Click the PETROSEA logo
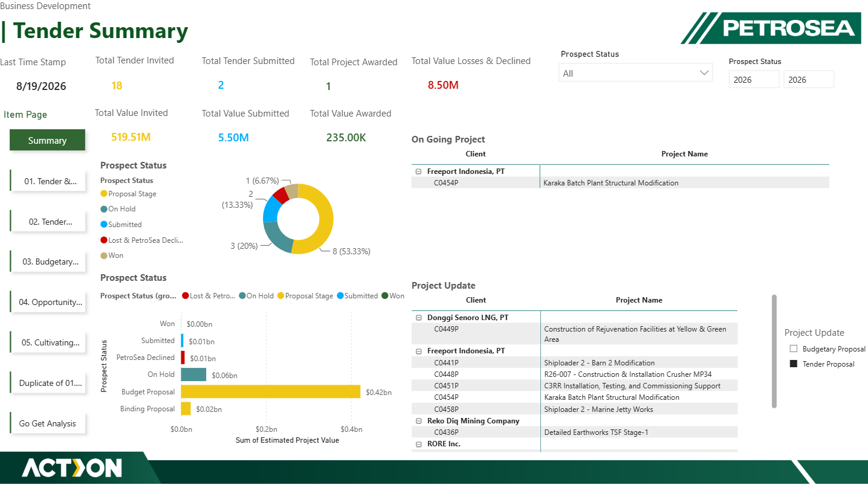Image resolution: width=868 pixels, height=488 pixels. 771,28
